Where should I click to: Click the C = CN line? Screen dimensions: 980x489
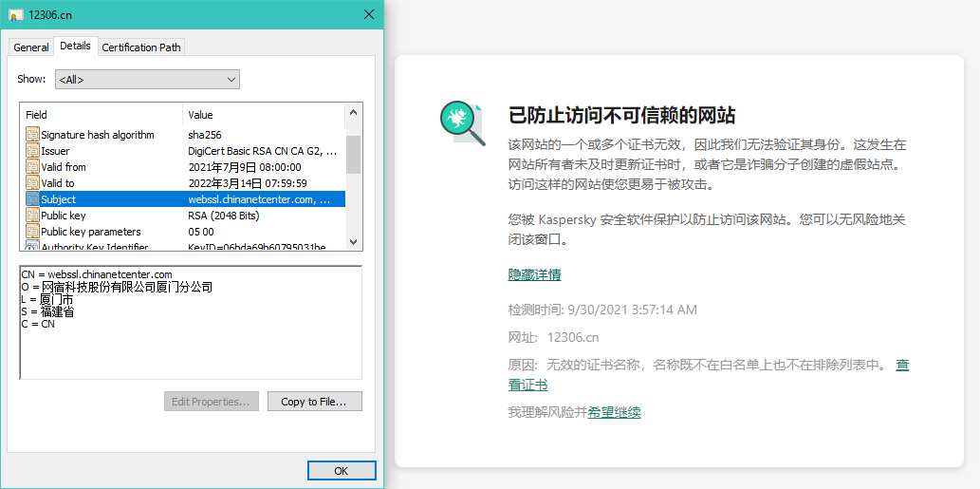38,325
